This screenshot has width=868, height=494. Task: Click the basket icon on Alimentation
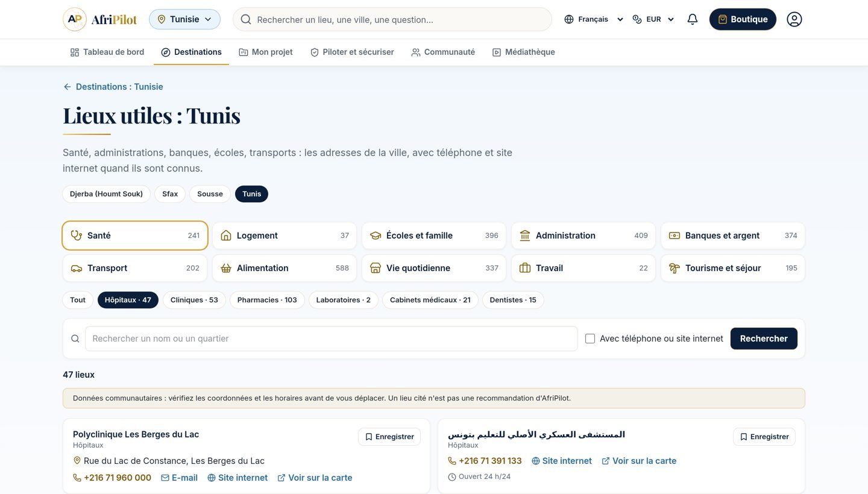point(226,268)
